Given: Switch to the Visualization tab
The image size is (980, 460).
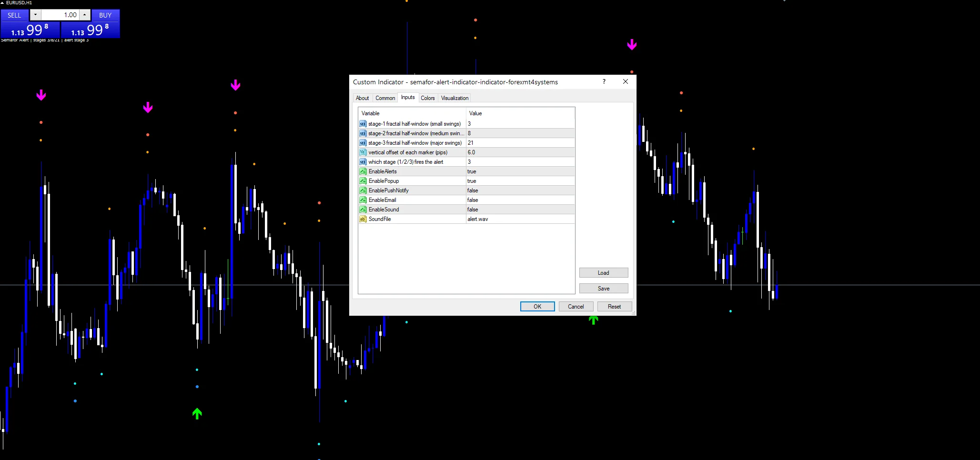Looking at the screenshot, I should click(455, 98).
